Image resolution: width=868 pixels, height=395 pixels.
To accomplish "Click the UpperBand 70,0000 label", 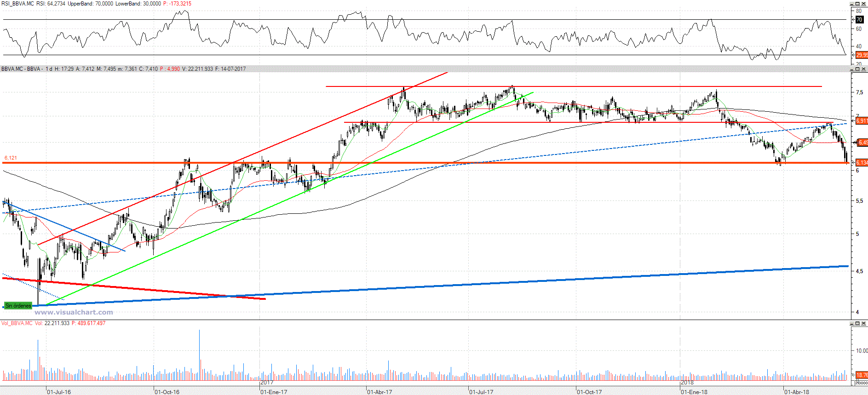I will tap(90, 4).
